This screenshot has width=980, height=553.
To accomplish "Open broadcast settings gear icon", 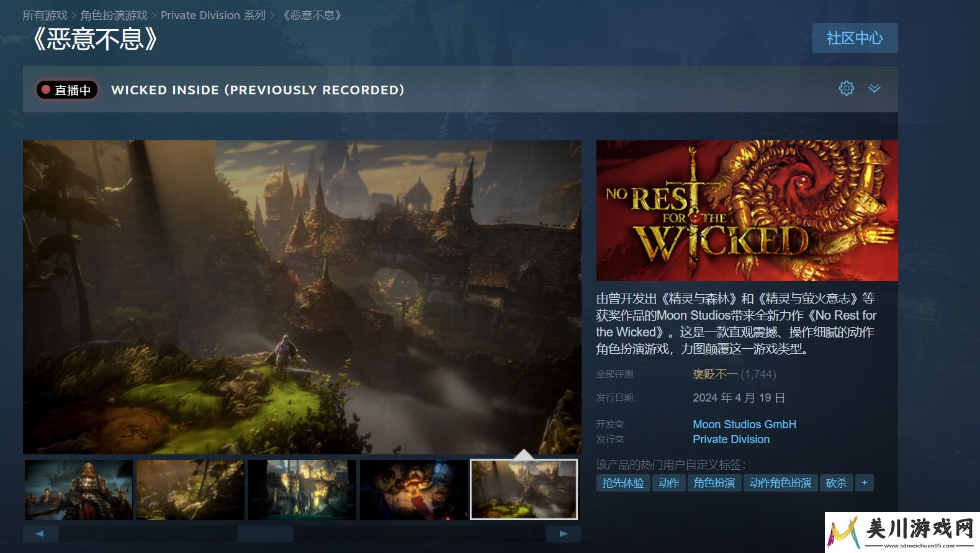I will pyautogui.click(x=846, y=89).
